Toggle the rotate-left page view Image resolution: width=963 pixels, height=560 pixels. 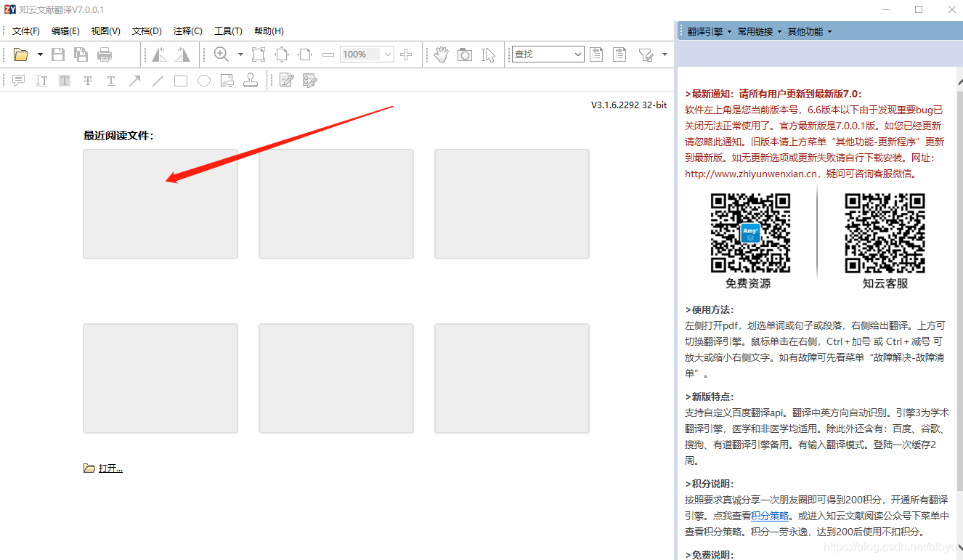(157, 54)
